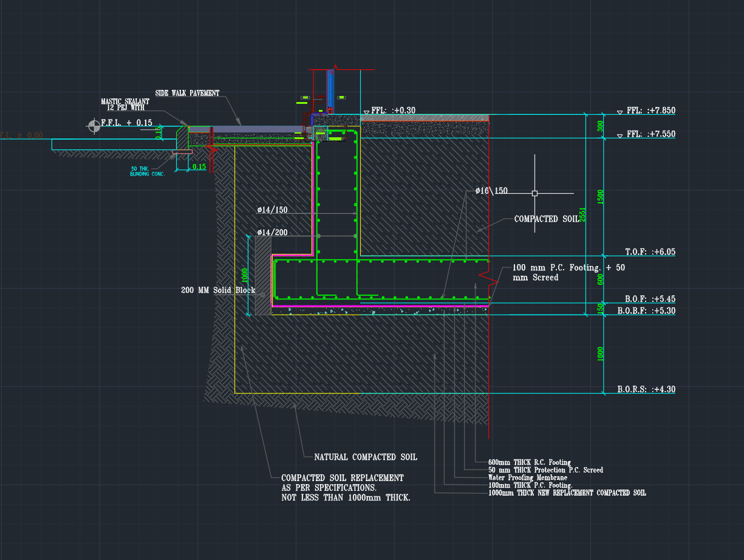Select the B.O.B.F: :+5.30 level text
This screenshot has width=744, height=560.
[646, 310]
